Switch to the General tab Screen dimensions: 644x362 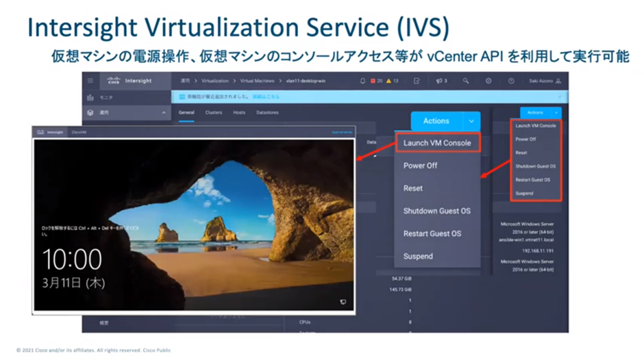(x=186, y=112)
